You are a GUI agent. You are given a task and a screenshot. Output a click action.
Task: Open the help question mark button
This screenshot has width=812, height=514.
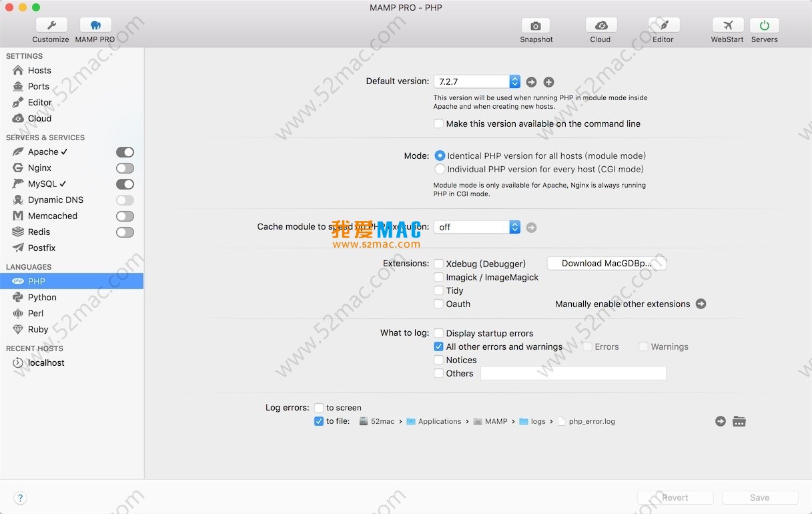coord(20,498)
